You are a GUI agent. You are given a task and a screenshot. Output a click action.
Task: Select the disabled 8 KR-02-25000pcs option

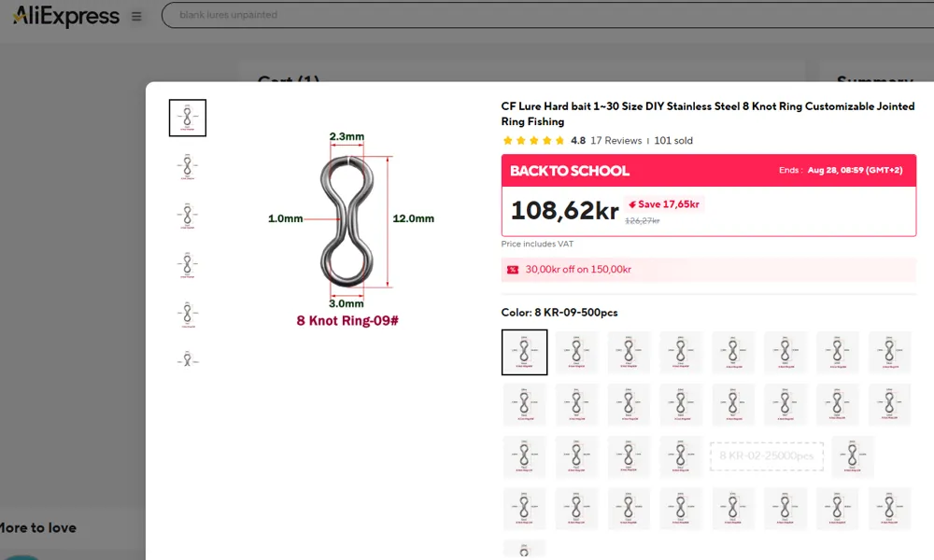coord(767,456)
